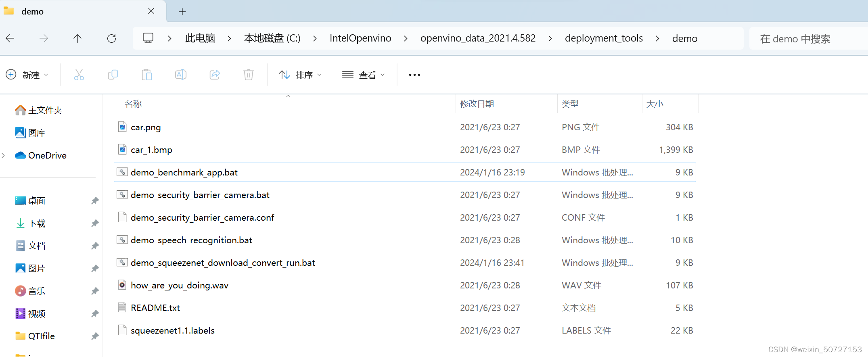Expand chevron after 本地磁盘 (C:) in address bar
The image size is (868, 357).
click(x=315, y=38)
